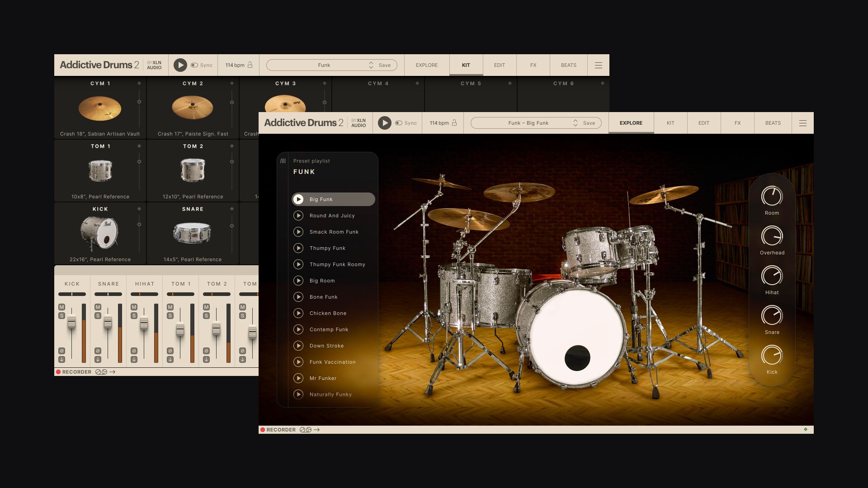Mute the TOM 2 mixer channel

(206, 307)
